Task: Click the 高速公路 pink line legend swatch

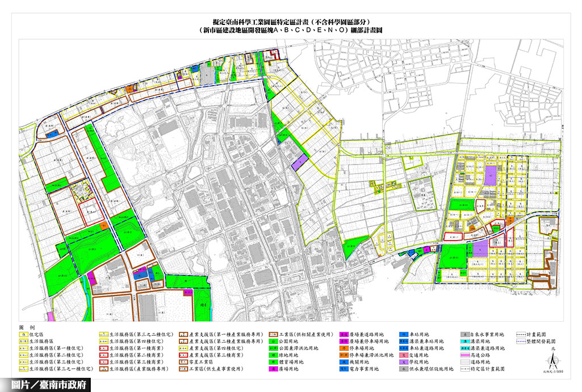Action: tap(464, 355)
